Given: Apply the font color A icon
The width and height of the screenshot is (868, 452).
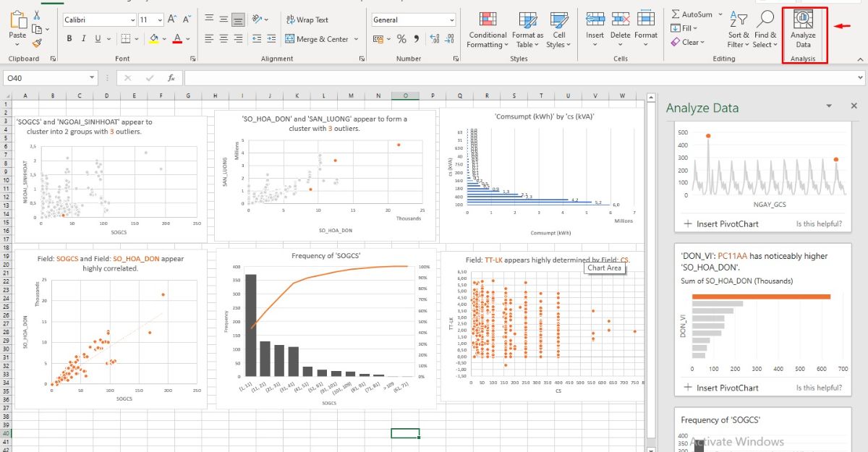Looking at the screenshot, I should 178,39.
